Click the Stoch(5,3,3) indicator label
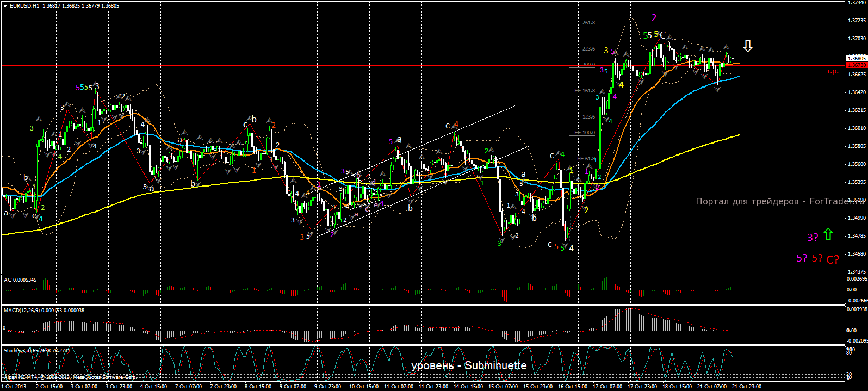868x391 pixels. tap(37, 351)
